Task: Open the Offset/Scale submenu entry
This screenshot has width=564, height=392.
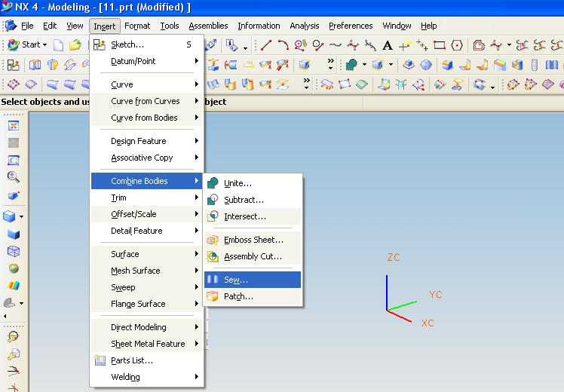Action: (148, 214)
